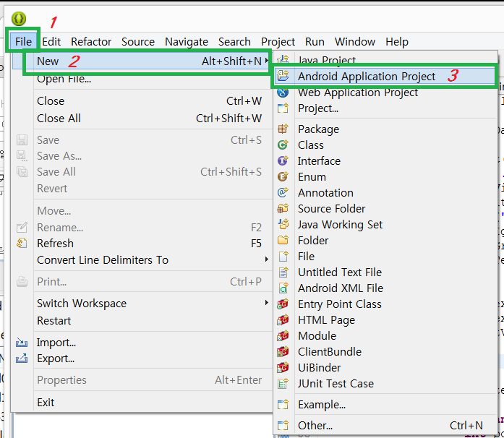This screenshot has height=438, width=504.
Task: Open the Window menu
Action: click(x=355, y=41)
